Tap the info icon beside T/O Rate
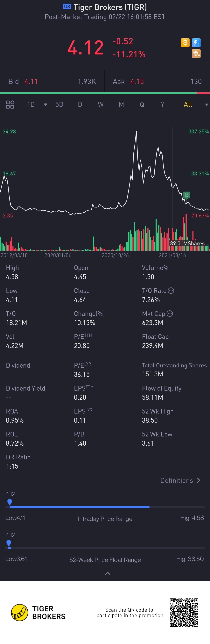 (x=171, y=291)
